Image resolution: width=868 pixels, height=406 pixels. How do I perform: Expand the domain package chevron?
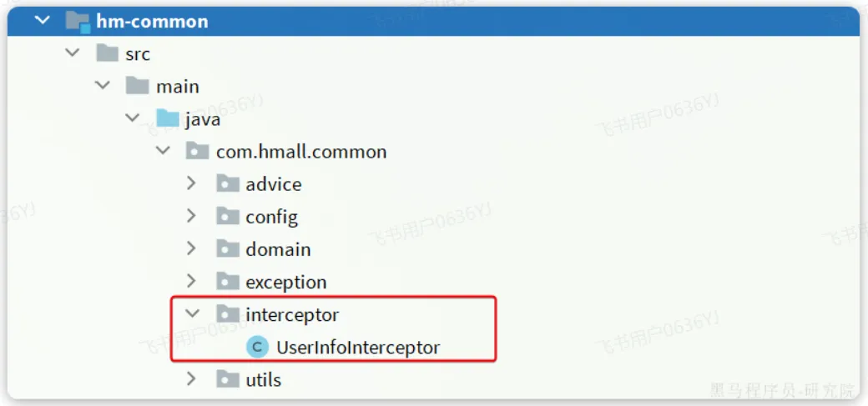192,249
